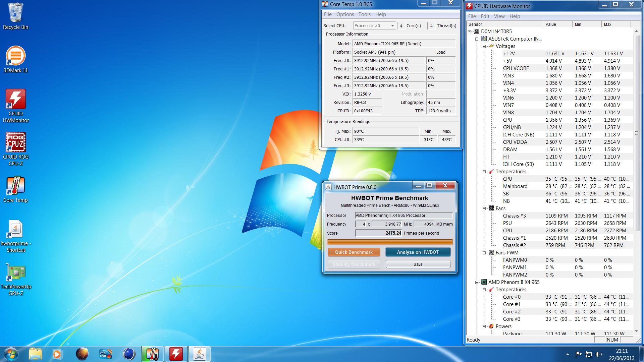This screenshot has width=644, height=362.
Task: Open Core Temp Options menu
Action: [345, 14]
